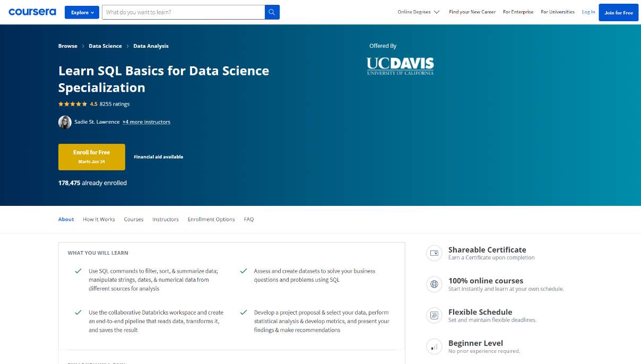Go to the Browse breadcrumb
This screenshot has width=641, height=364.
[68, 46]
